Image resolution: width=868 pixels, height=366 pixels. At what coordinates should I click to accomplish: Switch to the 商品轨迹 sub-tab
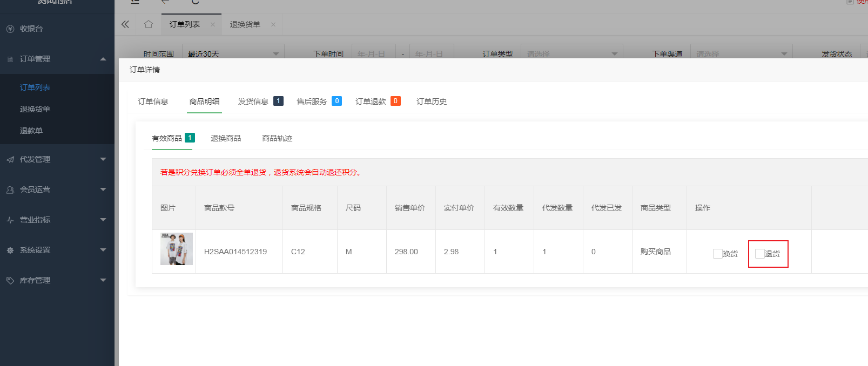click(x=277, y=138)
